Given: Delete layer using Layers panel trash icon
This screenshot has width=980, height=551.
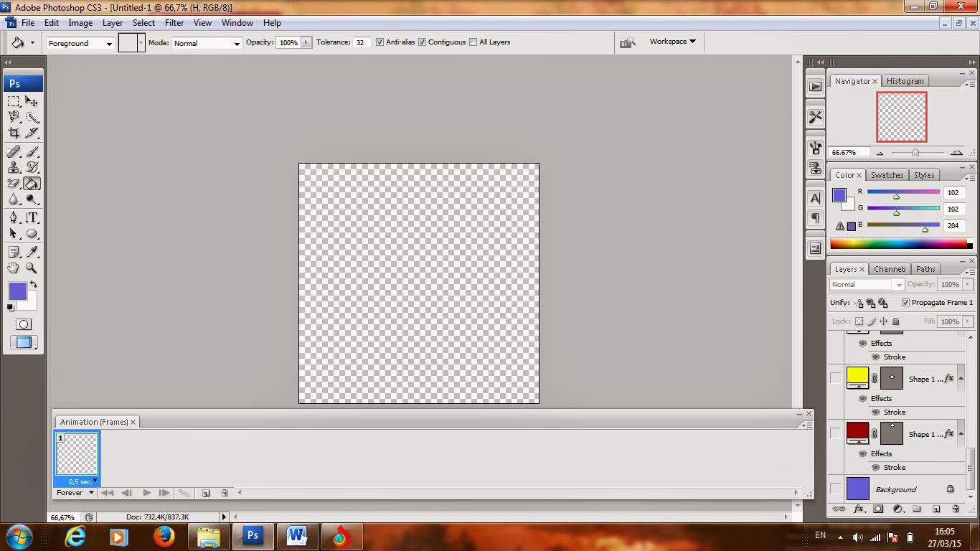Looking at the screenshot, I should click(x=956, y=509).
